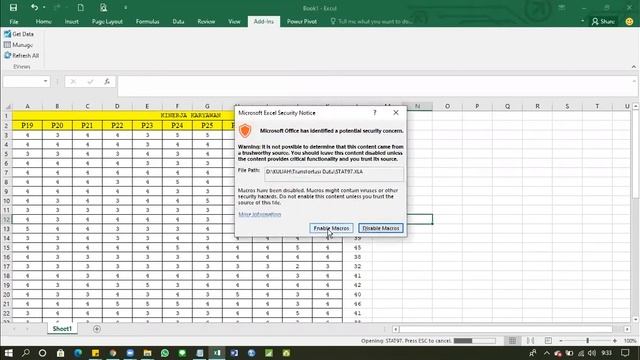
Task: Select column header A
Action: [27, 106]
